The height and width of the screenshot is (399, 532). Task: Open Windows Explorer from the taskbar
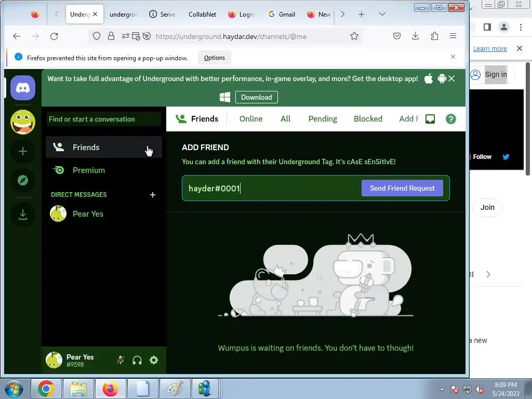[x=78, y=389]
